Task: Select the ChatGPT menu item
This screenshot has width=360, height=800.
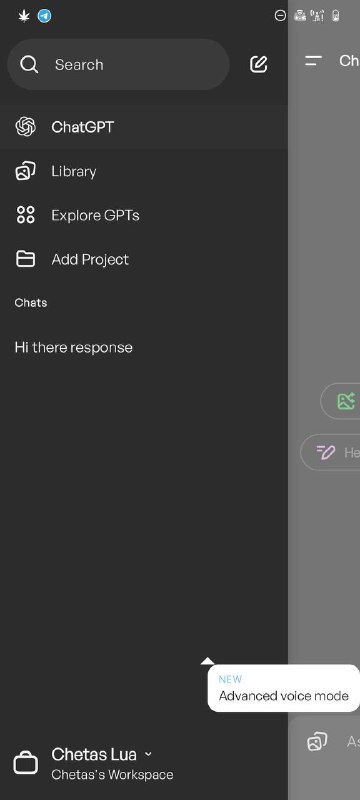Action: pyautogui.click(x=144, y=127)
